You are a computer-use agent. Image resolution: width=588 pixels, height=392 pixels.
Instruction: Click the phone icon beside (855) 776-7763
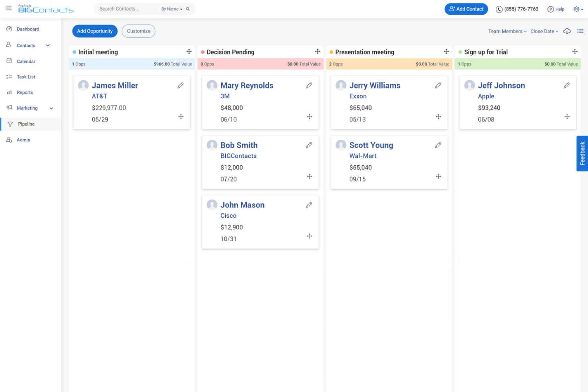[499, 9]
